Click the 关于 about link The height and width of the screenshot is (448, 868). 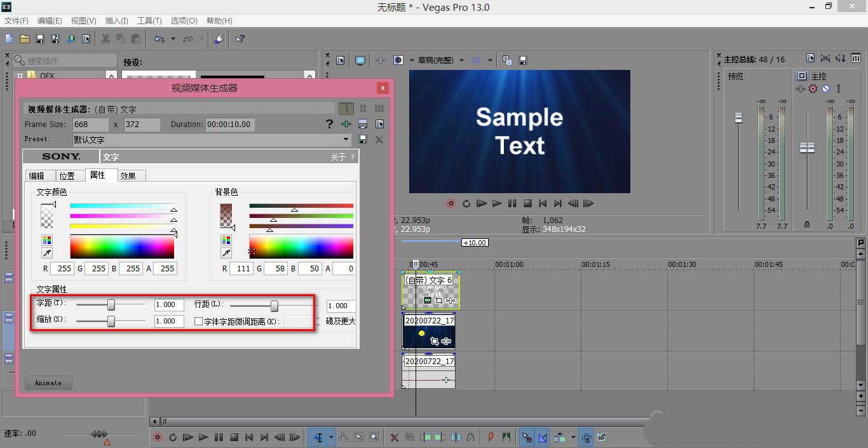tap(339, 157)
